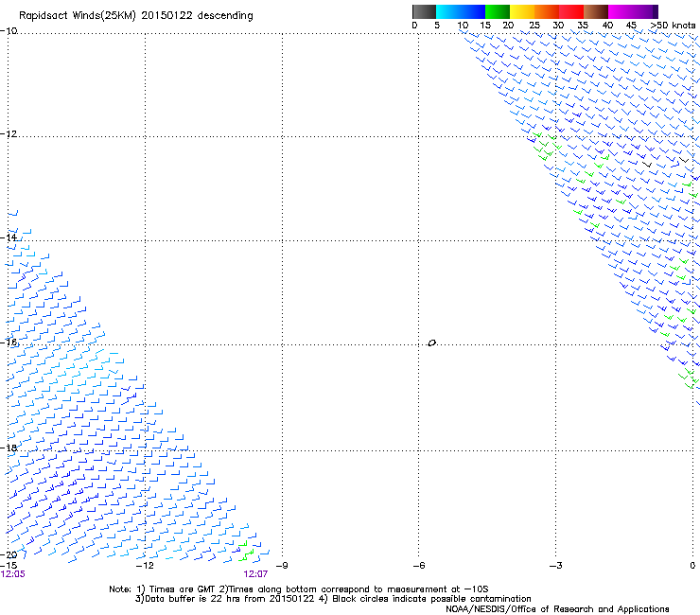This screenshot has width=700, height=615.
Task: Click the 'Note: 1) Times are GMT' line
Action: 299,589
